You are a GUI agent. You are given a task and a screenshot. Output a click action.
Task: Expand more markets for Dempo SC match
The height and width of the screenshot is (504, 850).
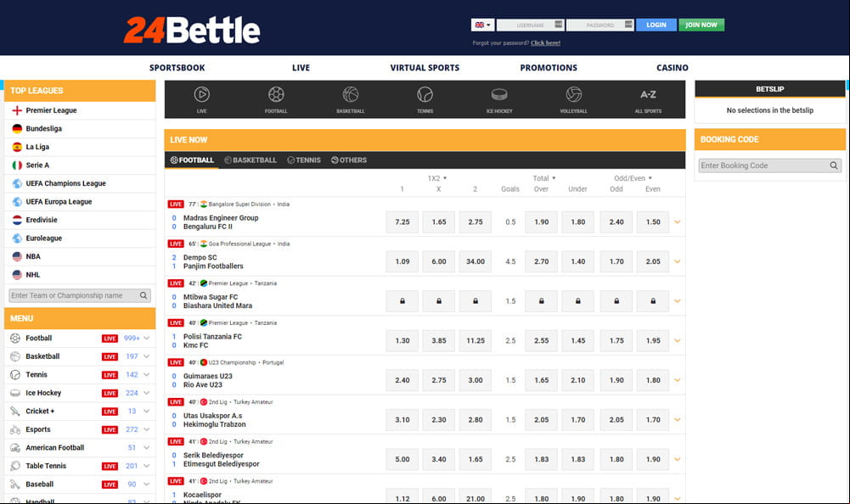click(677, 261)
